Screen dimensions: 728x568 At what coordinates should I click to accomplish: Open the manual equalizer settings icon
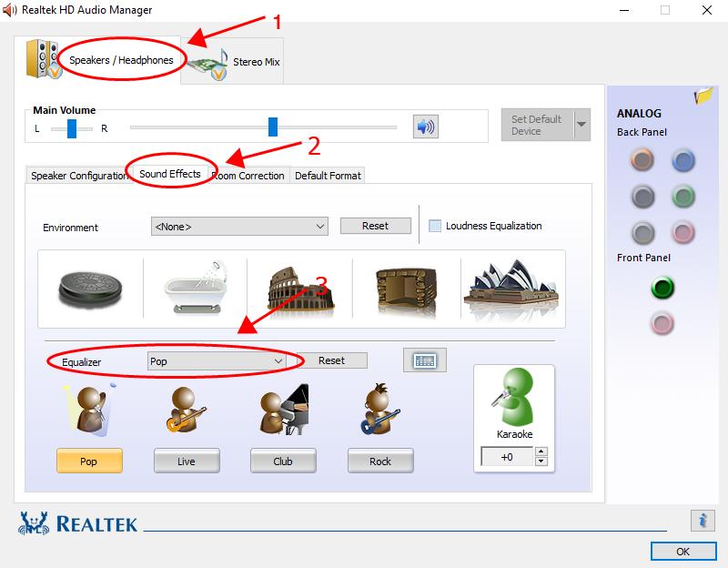pos(426,360)
